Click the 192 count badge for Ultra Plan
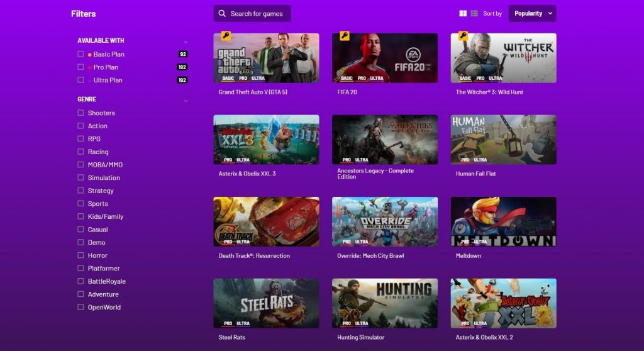644x351 pixels. click(182, 80)
